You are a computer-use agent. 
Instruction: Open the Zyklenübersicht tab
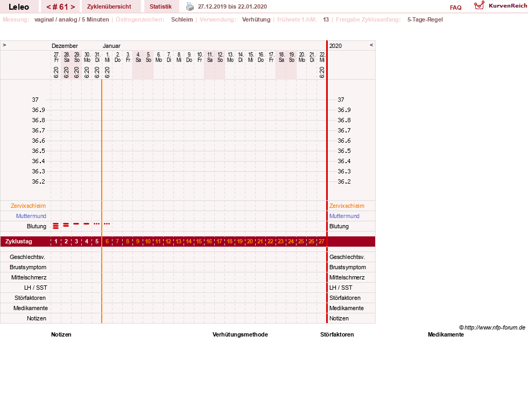109,7
